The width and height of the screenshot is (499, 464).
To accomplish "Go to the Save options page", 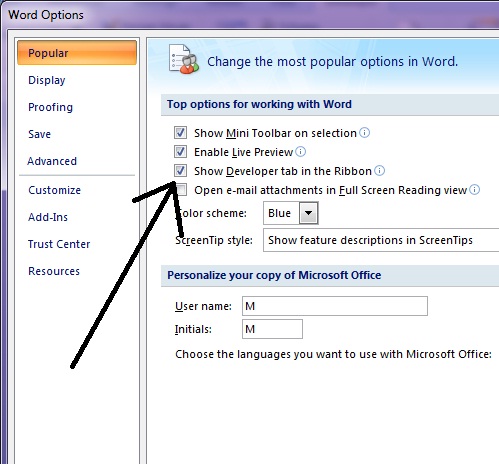I will (x=39, y=134).
